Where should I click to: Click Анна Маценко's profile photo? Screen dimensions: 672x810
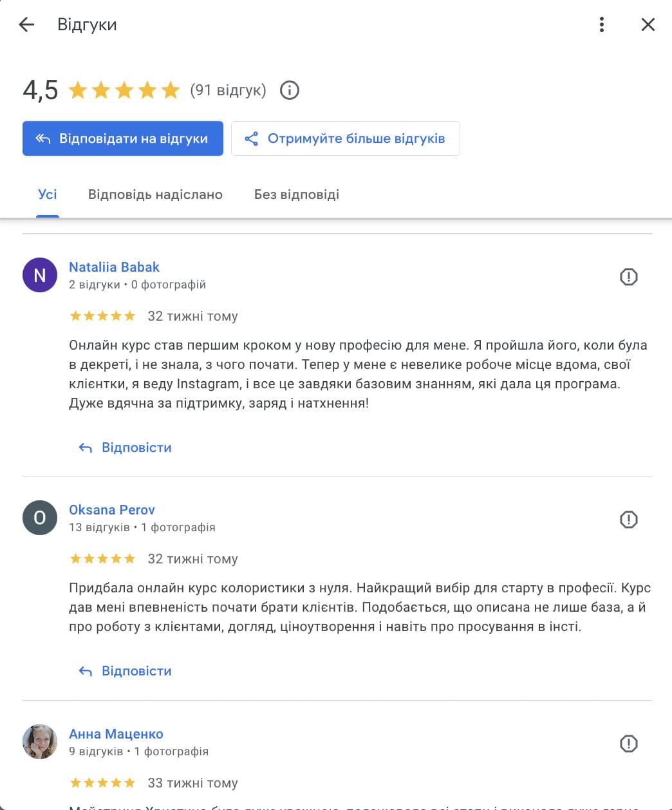tap(40, 742)
